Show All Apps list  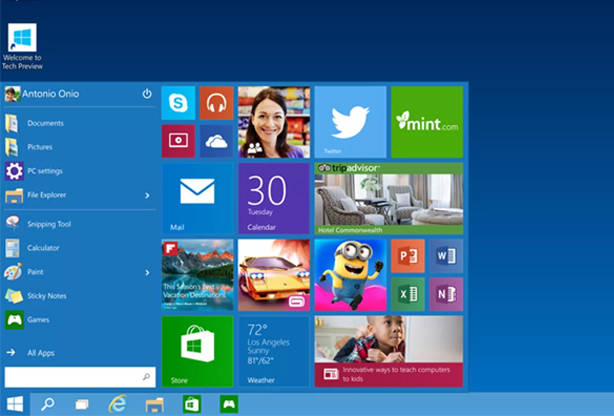pos(80,353)
